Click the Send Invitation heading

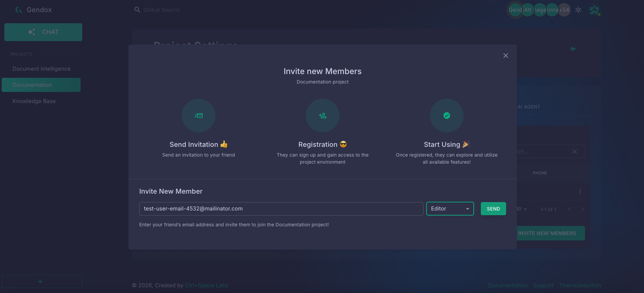coord(199,144)
